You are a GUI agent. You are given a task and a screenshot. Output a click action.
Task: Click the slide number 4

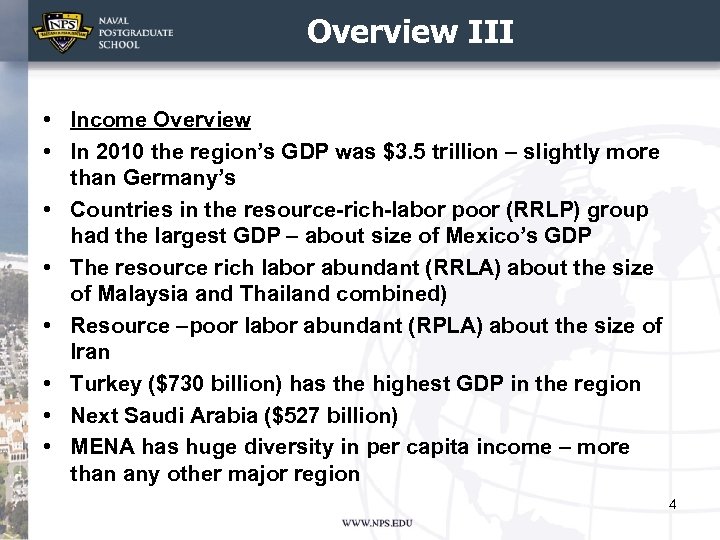click(672, 504)
